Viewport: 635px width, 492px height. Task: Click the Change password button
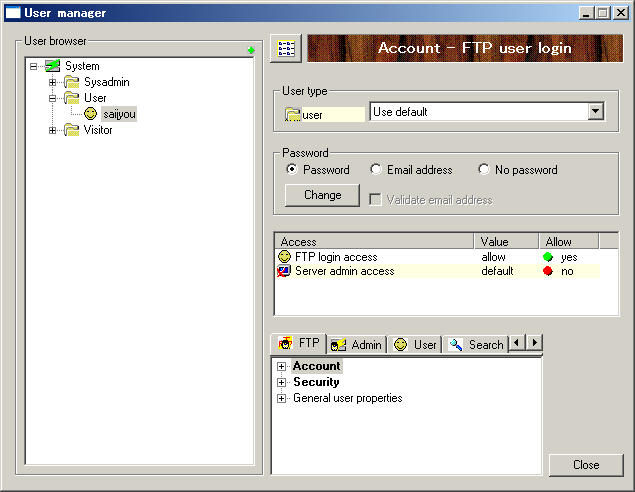click(322, 195)
